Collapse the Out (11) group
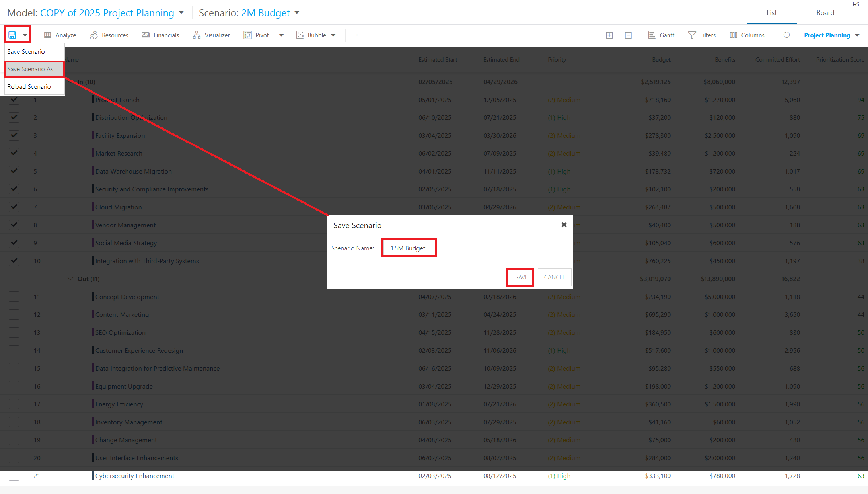This screenshot has height=494, width=868. pos(70,279)
